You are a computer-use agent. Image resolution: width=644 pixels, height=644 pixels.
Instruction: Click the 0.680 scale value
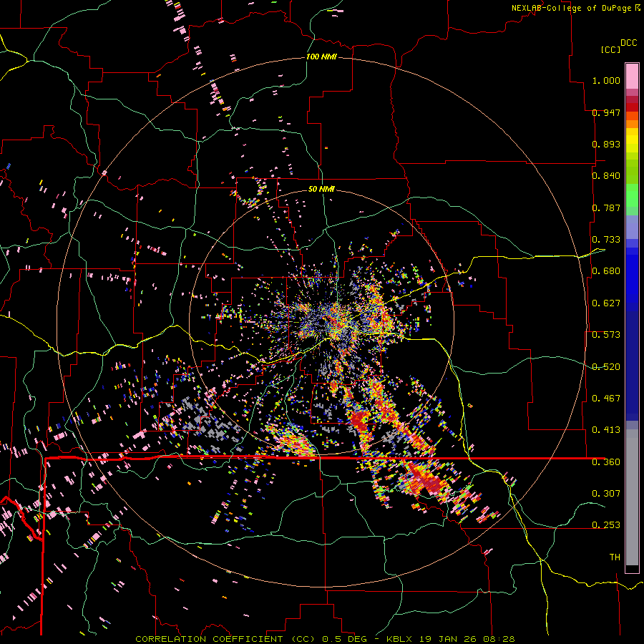[606, 271]
